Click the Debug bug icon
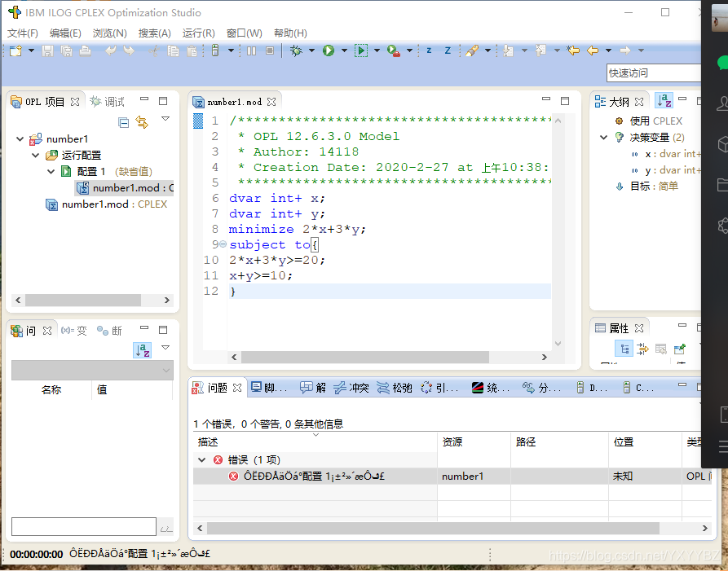This screenshot has width=728, height=571. coord(296,51)
